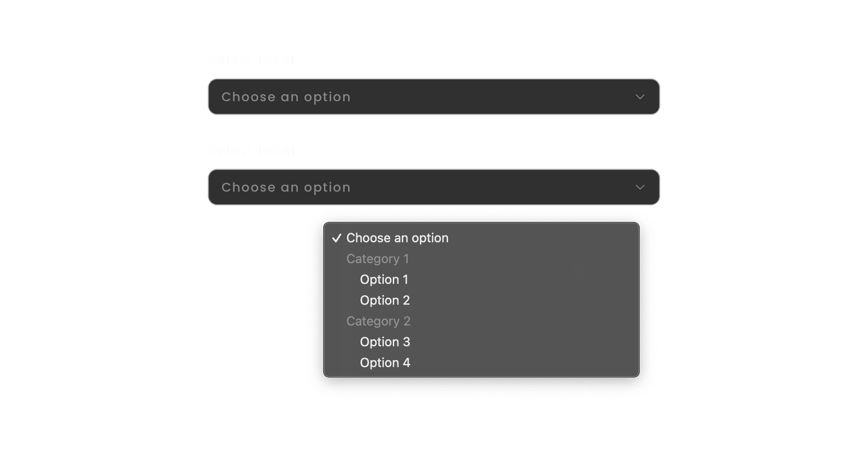Open the top "Choose an option" select box
The image size is (868, 452).
click(433, 97)
